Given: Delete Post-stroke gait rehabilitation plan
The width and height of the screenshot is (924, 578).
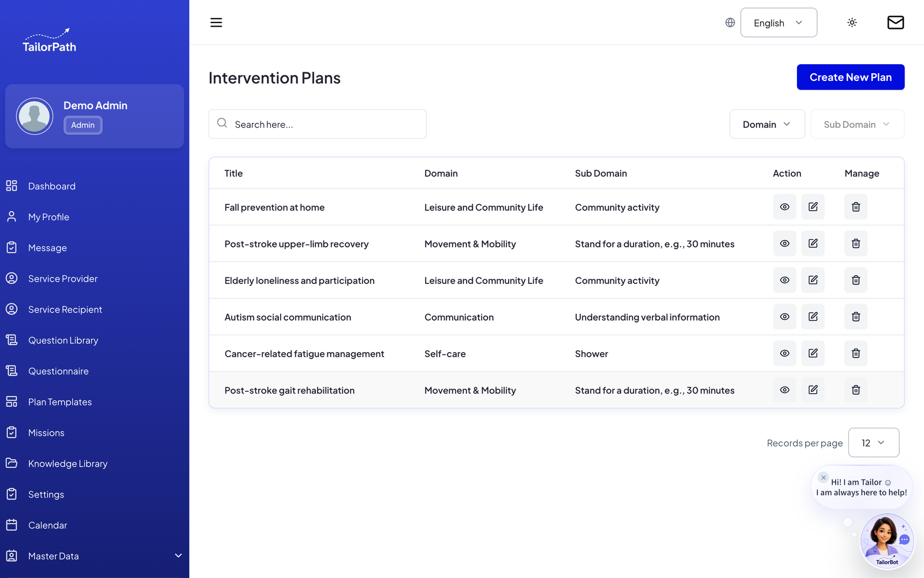Looking at the screenshot, I should pyautogui.click(x=856, y=390).
